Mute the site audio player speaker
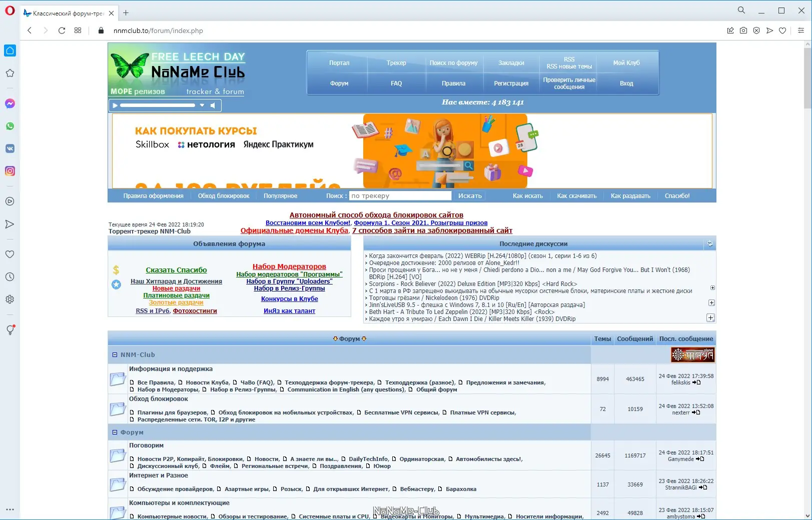Viewport: 812px width, 520px height. [x=213, y=105]
